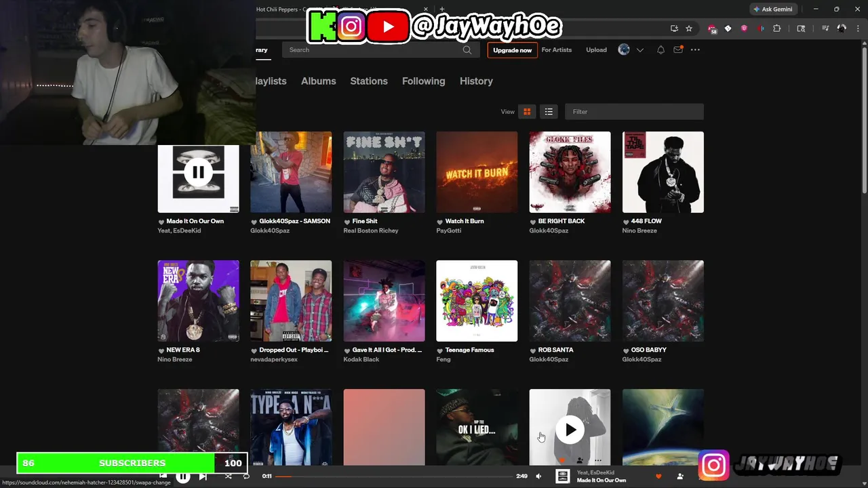Image resolution: width=868 pixels, height=488 pixels.
Task: Open Watch It Burn cover thumbnail
Action: (x=477, y=172)
